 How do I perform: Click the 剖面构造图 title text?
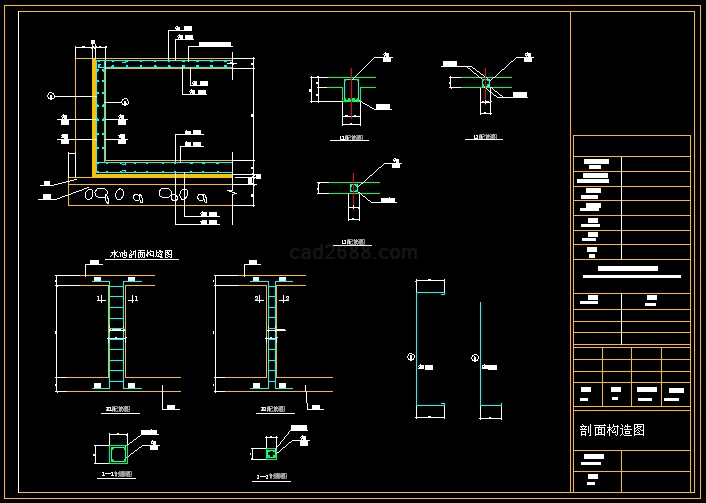612,430
